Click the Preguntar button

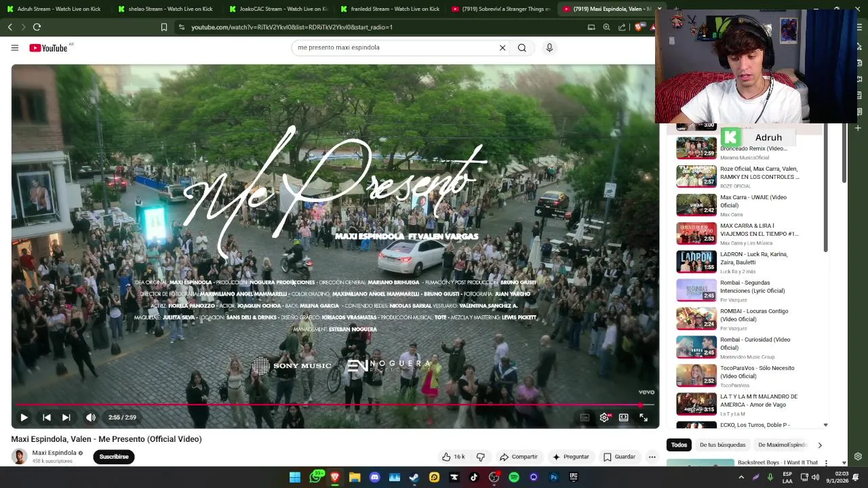coord(570,457)
